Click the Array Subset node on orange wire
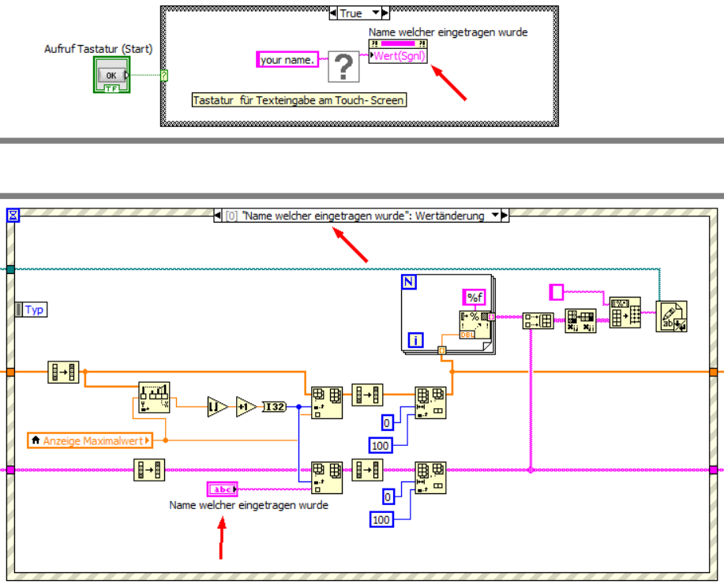Image resolution: width=724 pixels, height=588 pixels. 430,403
